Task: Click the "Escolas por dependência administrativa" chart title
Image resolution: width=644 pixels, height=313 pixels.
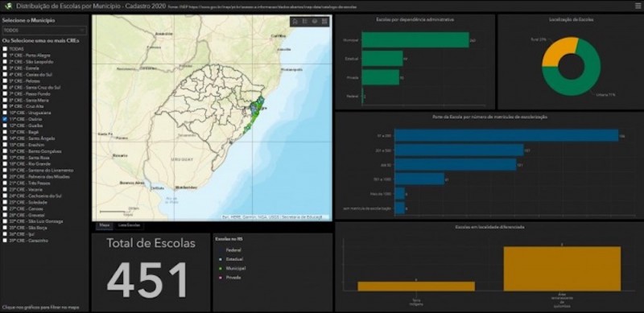Action: [x=415, y=20]
